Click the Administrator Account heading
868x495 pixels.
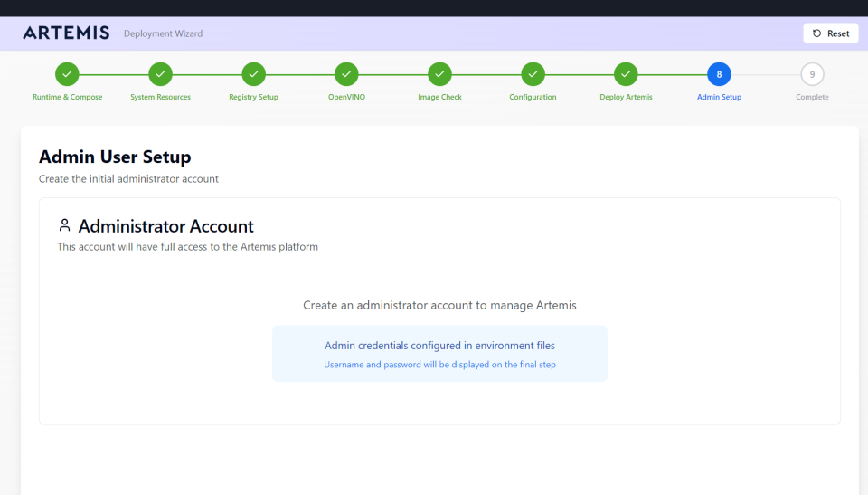(166, 226)
